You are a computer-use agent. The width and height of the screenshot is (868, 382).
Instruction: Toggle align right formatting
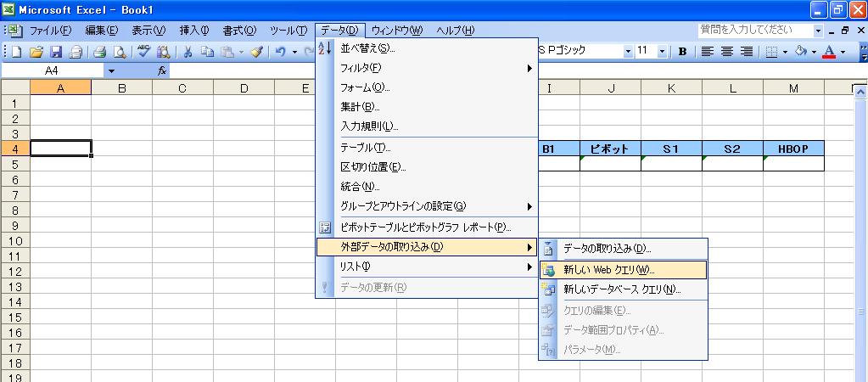click(746, 52)
